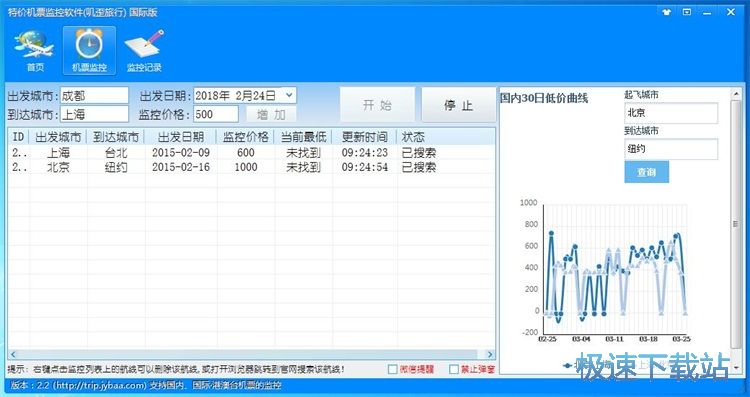Select the 上海 departure cell in table
Image resolution: width=750 pixels, height=397 pixels.
click(58, 153)
